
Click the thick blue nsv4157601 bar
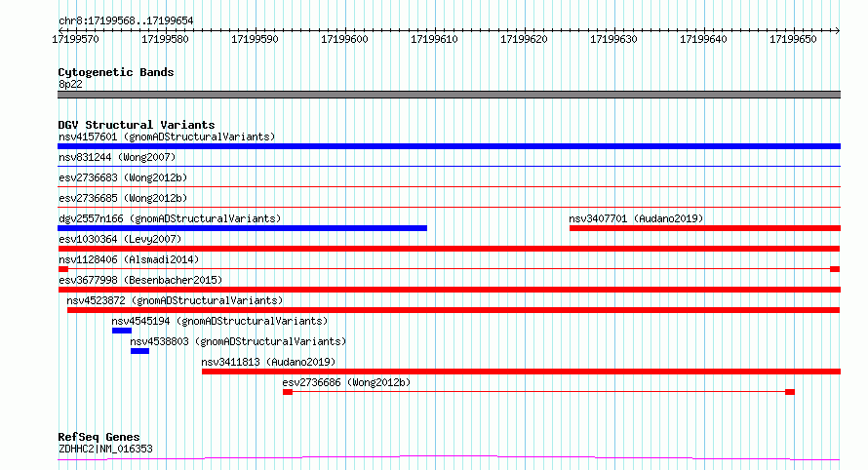449,146
